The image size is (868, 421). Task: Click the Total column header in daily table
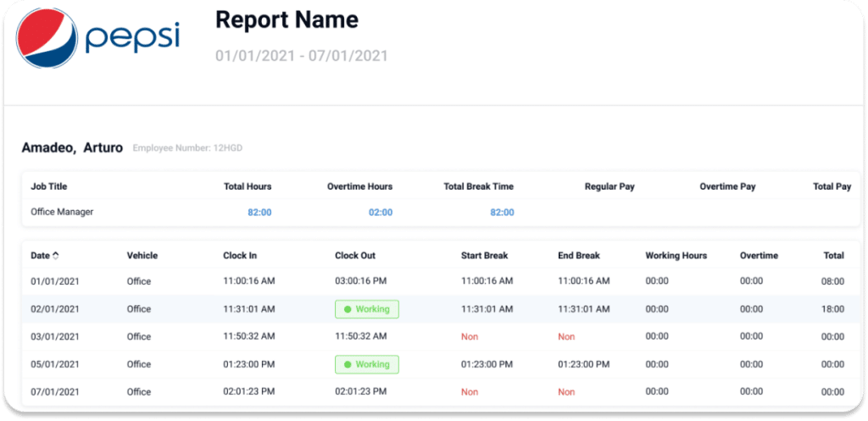pos(834,256)
